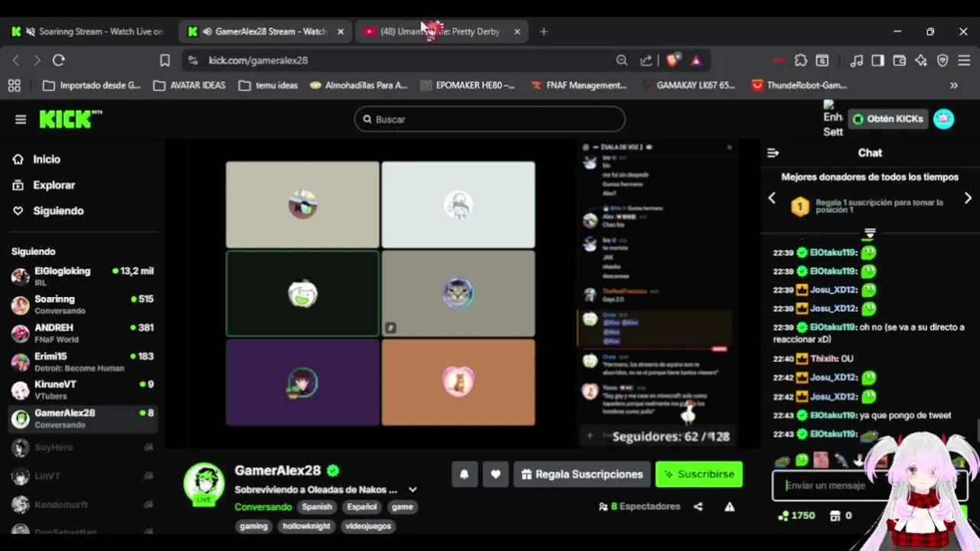Open a new browser tab
The width and height of the screenshot is (980, 551).
coord(544,31)
